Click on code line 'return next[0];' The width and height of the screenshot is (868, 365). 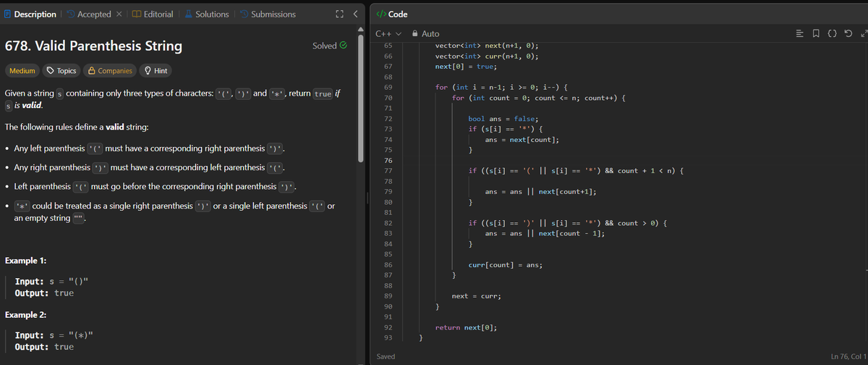click(465, 327)
